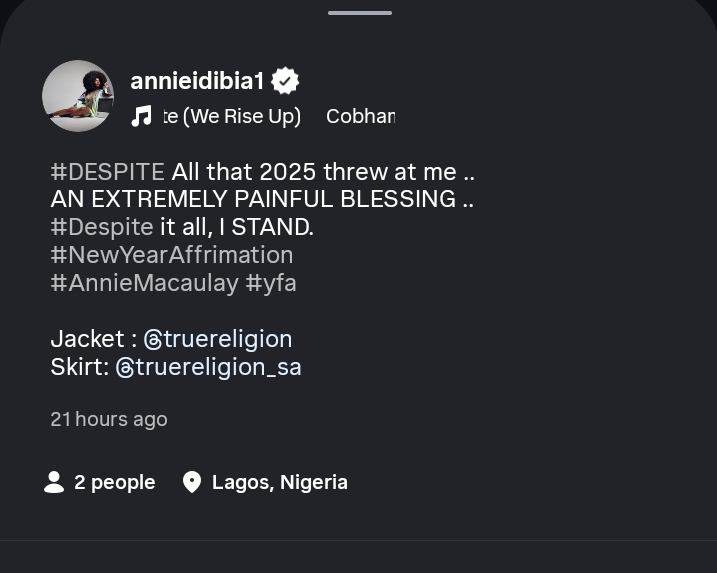Open the #DESPITE hashtag in capitals
The image size is (717, 573).
tap(107, 171)
